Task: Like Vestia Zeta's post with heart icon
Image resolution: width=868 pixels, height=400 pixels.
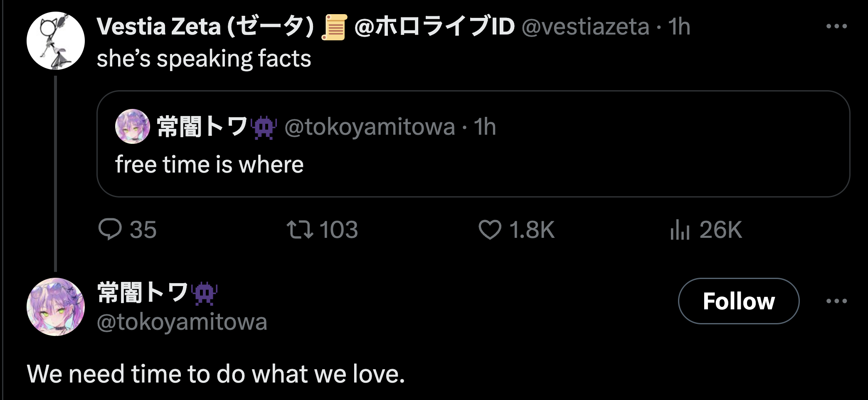Action: tap(490, 230)
